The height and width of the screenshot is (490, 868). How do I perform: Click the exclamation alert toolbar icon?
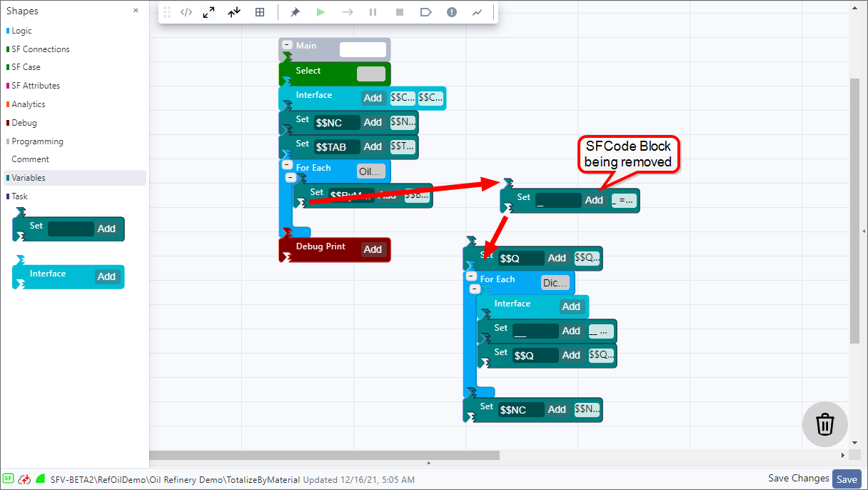[451, 12]
